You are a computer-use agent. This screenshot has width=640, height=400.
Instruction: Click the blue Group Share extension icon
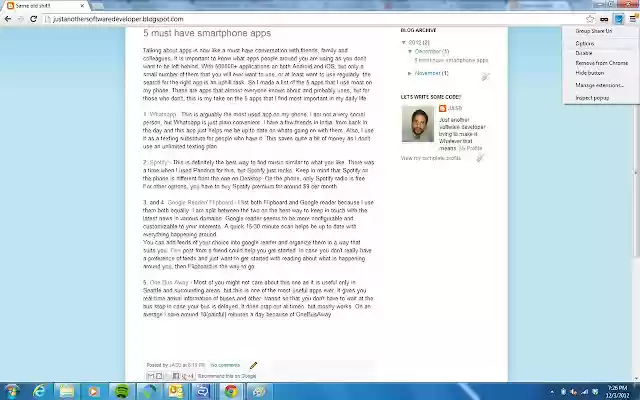pyautogui.click(x=619, y=19)
